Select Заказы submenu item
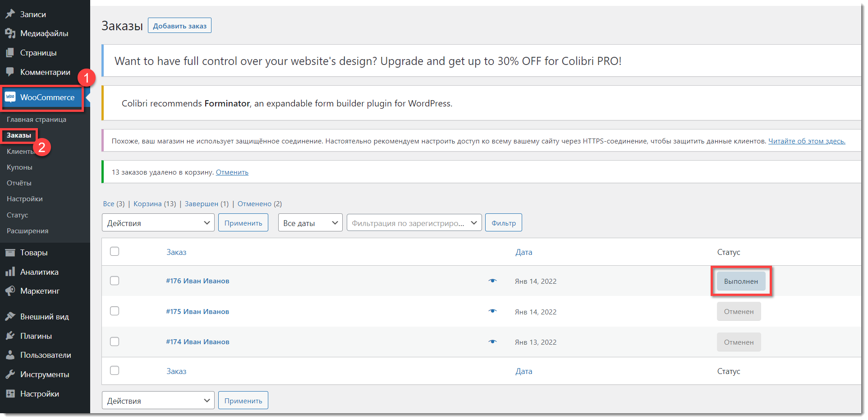The width and height of the screenshot is (868, 420). [x=19, y=135]
